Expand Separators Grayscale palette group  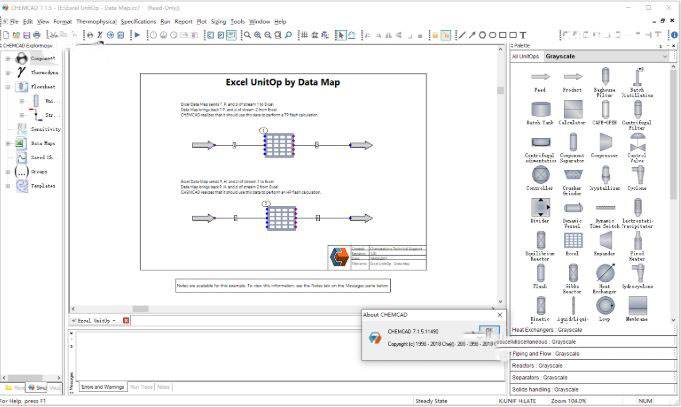coord(593,377)
